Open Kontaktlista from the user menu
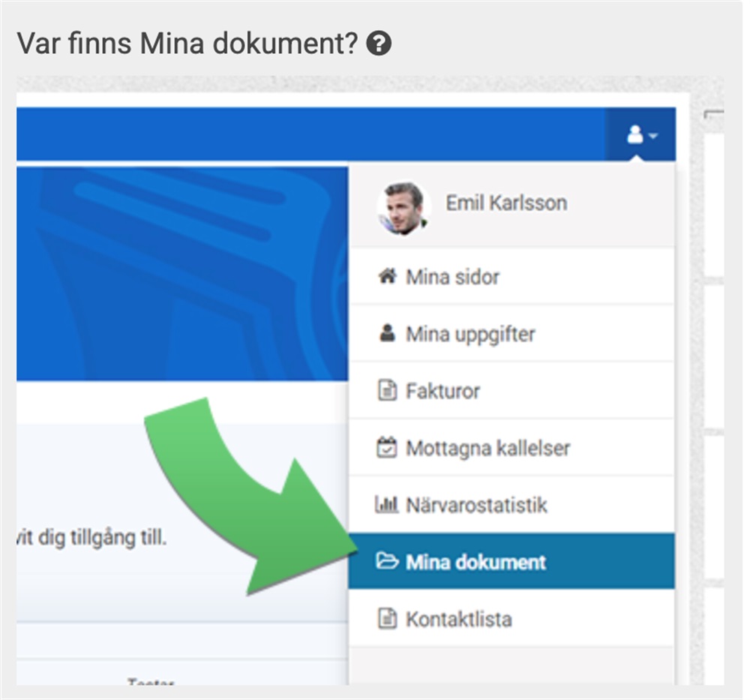750x700 pixels. tap(459, 619)
